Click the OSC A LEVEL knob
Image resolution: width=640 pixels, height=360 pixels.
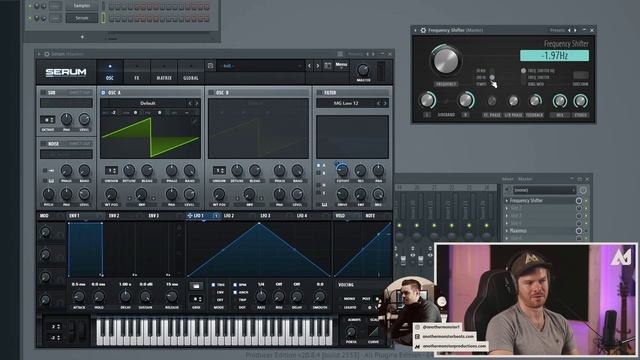click(x=189, y=194)
